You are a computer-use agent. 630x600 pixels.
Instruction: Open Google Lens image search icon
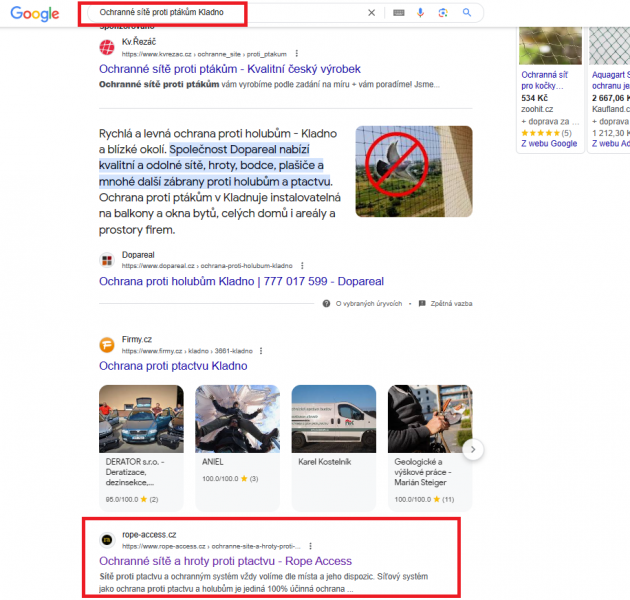click(443, 13)
